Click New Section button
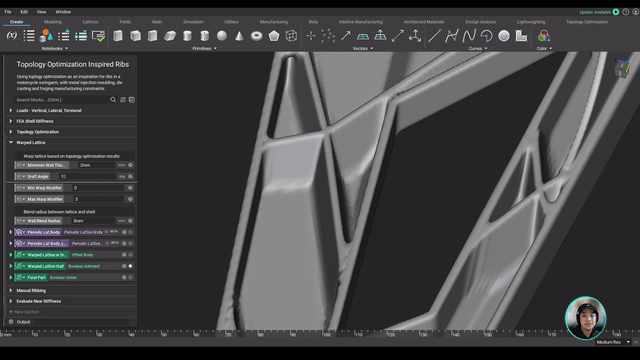This screenshot has height=360, width=640. pos(24,312)
